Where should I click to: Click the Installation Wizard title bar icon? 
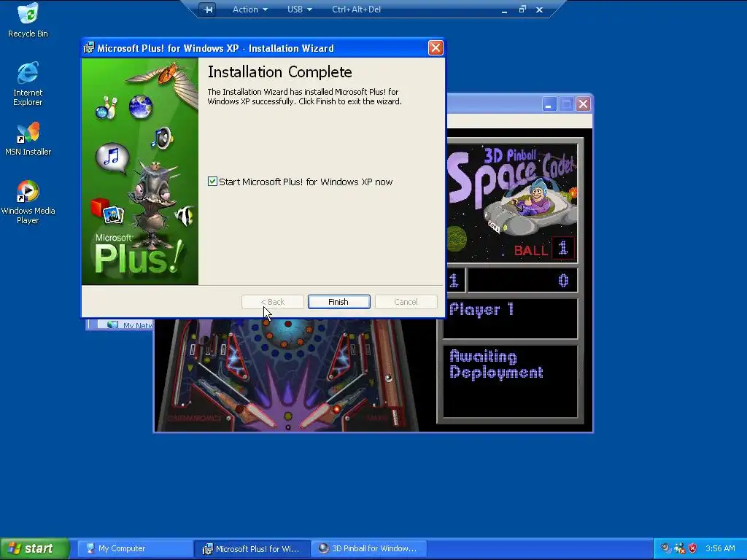[x=89, y=48]
